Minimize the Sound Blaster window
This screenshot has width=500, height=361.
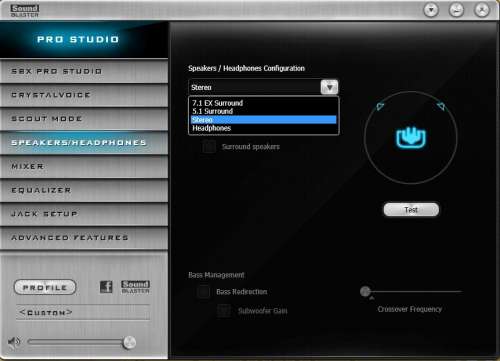pyautogui.click(x=456, y=10)
